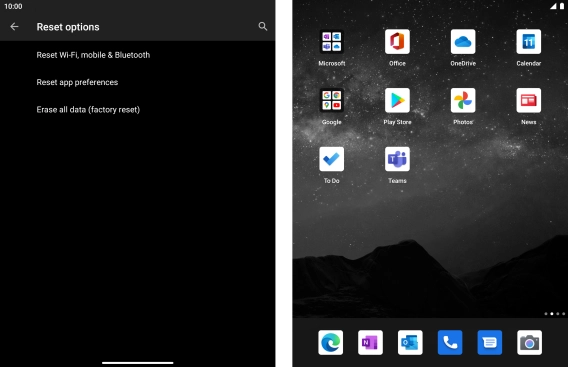568x367 pixels.
Task: Open the News app
Action: tap(529, 100)
